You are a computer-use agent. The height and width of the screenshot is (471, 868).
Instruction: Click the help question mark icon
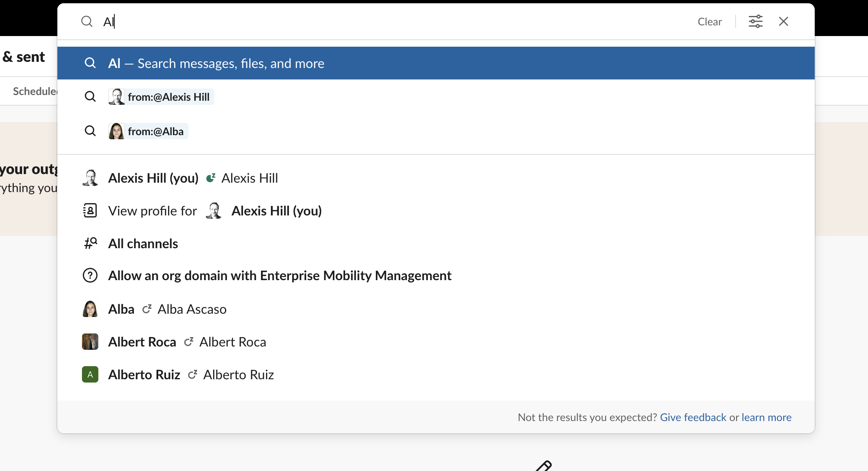(90, 276)
